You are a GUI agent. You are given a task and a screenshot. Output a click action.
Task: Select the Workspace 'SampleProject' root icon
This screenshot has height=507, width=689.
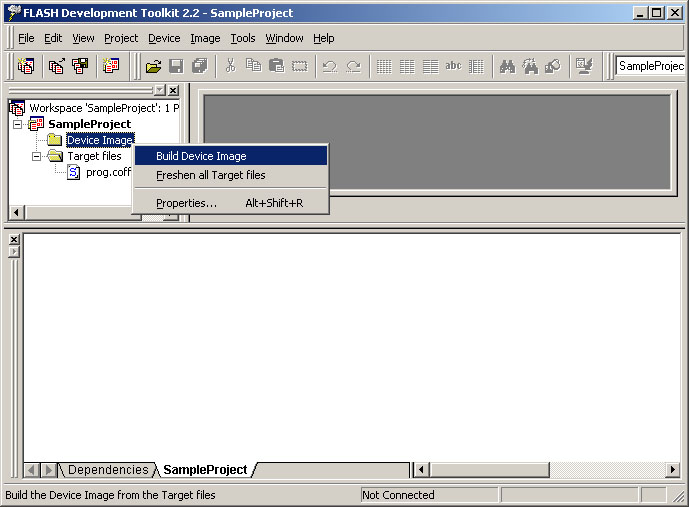tap(17, 108)
